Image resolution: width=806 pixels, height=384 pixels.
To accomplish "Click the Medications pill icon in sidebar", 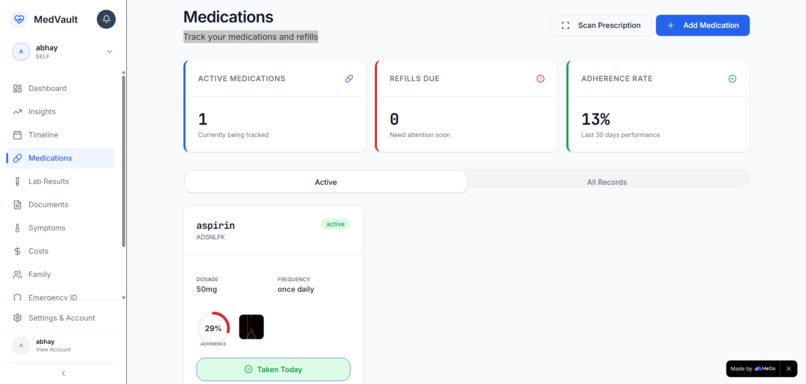I will pyautogui.click(x=17, y=158).
